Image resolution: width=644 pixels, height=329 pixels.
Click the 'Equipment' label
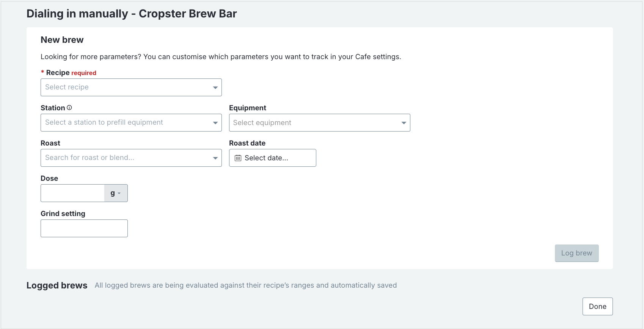point(248,108)
